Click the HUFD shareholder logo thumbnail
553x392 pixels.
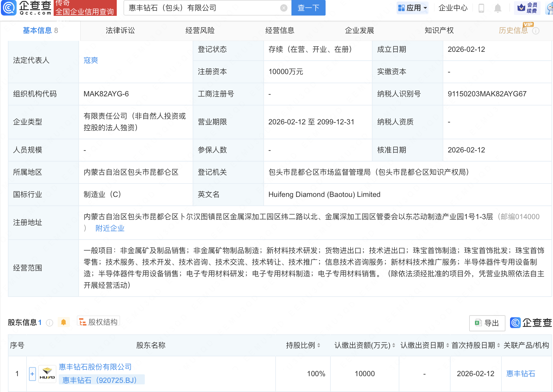click(x=47, y=374)
